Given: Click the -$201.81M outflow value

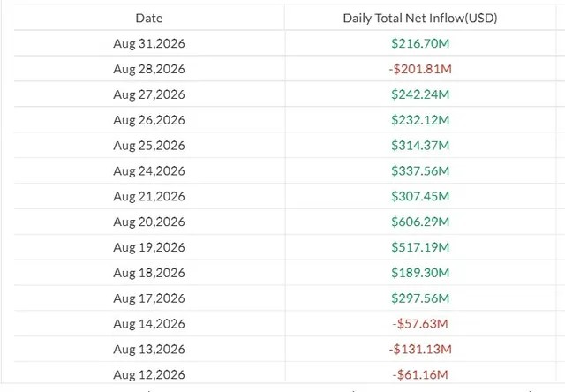Looking at the screenshot, I should coord(420,69).
